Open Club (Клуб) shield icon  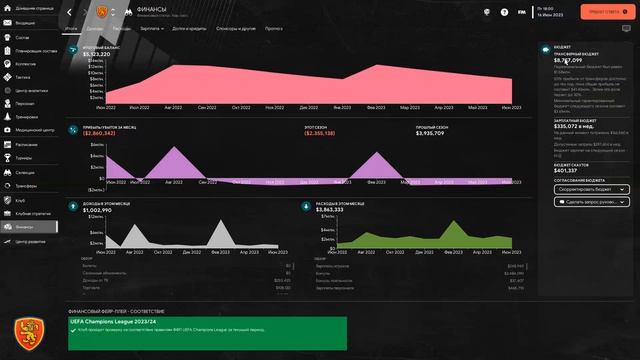(x=7, y=200)
